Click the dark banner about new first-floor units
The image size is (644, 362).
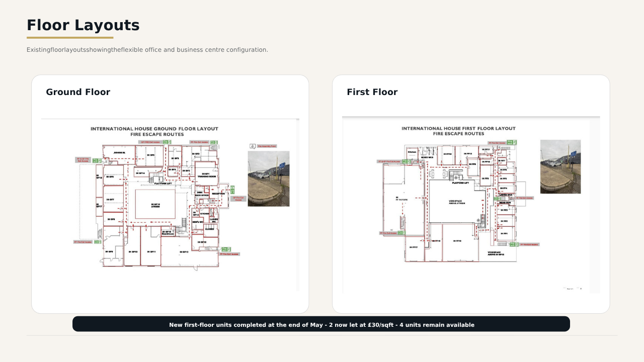pyautogui.click(x=321, y=324)
